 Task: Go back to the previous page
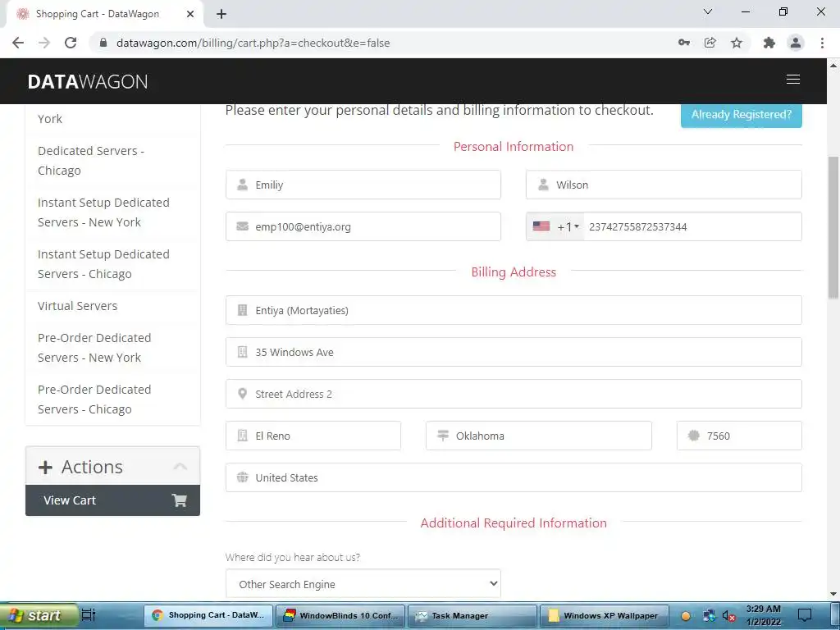[18, 43]
